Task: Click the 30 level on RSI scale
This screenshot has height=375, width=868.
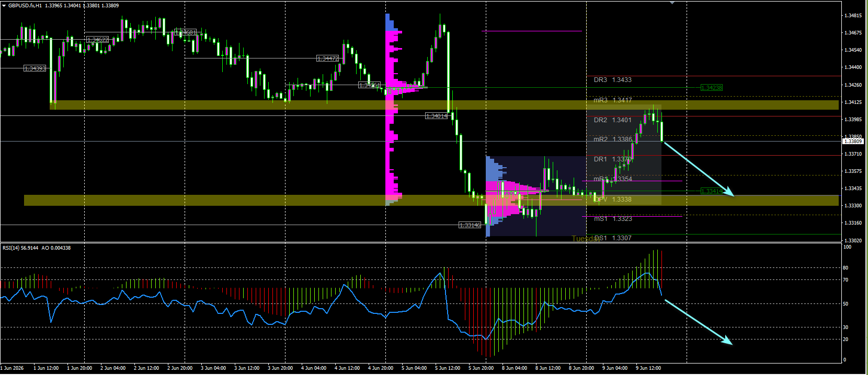Action: point(846,327)
